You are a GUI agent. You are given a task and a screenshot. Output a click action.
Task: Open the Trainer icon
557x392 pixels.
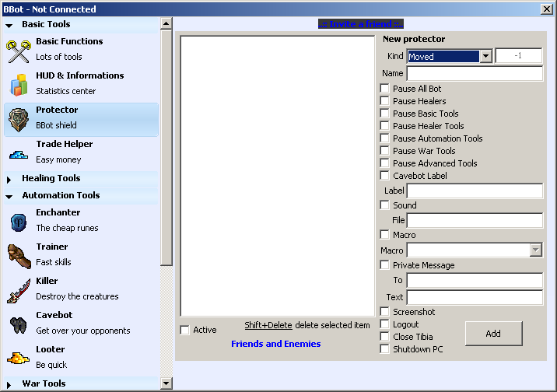point(19,255)
